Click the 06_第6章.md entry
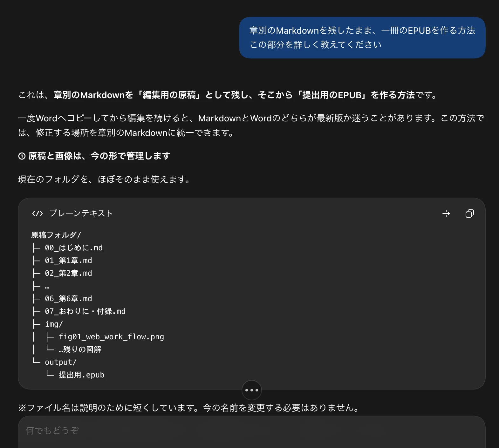Image resolution: width=499 pixels, height=448 pixels. [68, 299]
